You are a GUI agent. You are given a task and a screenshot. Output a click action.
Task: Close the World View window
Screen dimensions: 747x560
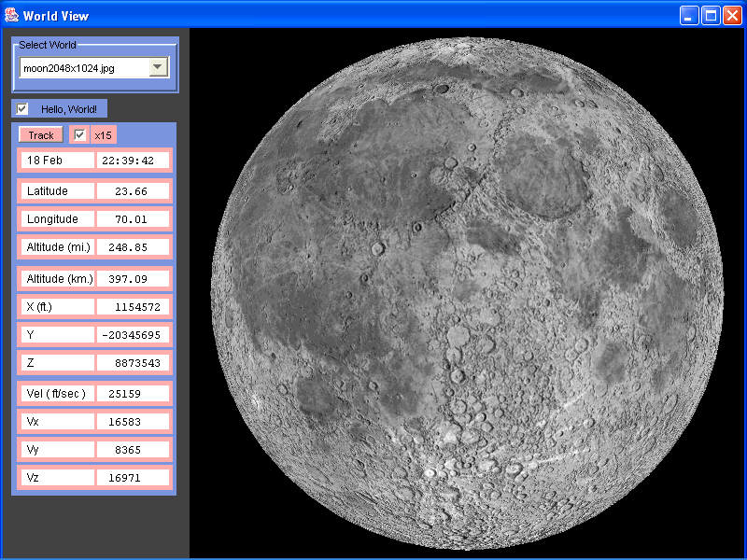[732, 15]
